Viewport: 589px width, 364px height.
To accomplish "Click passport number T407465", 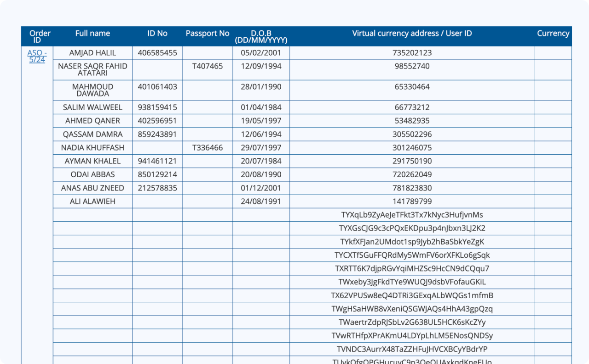I will coord(207,66).
